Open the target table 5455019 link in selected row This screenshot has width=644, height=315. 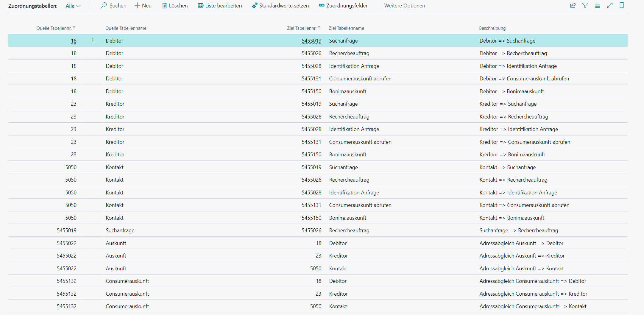(x=311, y=41)
